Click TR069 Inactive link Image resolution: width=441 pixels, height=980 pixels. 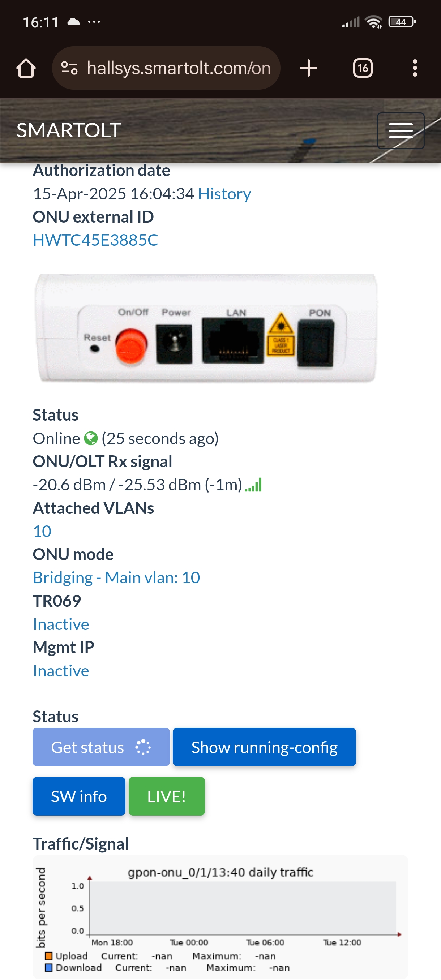61,624
